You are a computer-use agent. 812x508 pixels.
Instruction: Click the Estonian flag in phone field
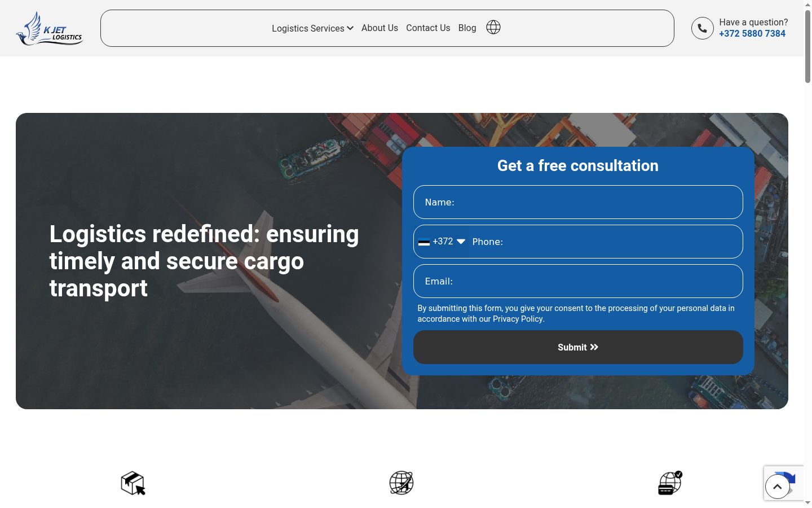coord(424,242)
